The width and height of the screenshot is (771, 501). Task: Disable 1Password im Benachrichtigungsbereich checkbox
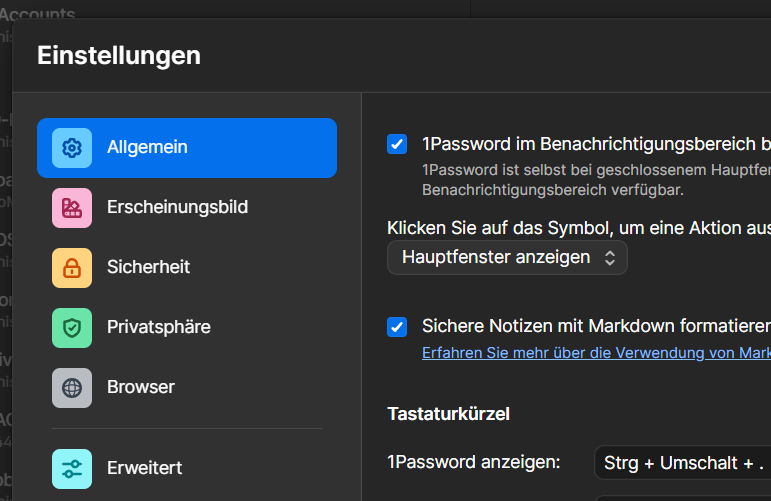(x=397, y=144)
